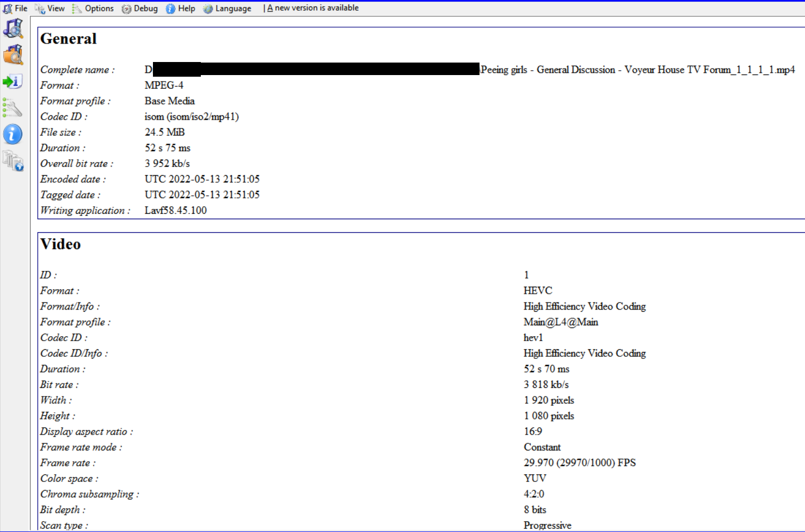Click the HEVC video format value
Screen dimensions: 805x532
click(x=538, y=291)
